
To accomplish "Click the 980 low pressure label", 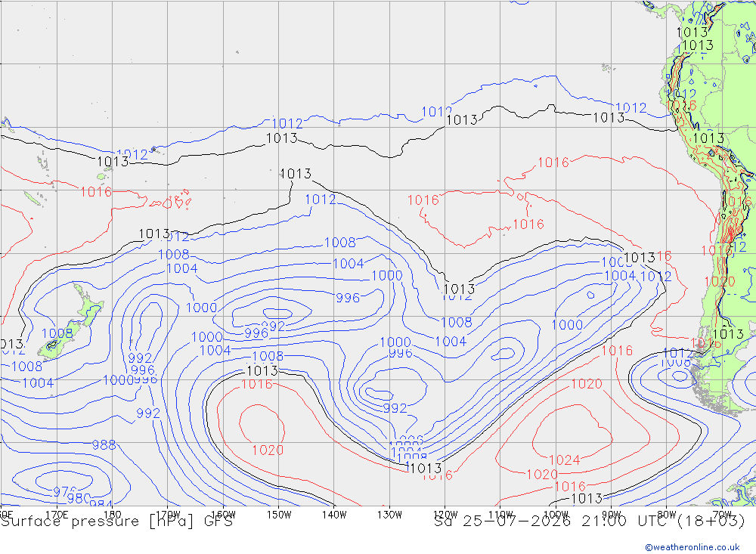I will click(79, 497).
